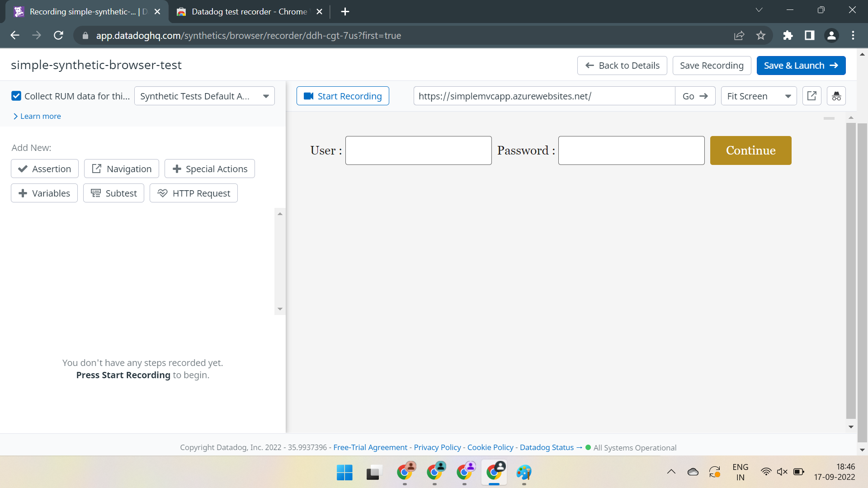868x488 pixels.
Task: Uncheck Collect RUM data checkbox
Action: click(16, 96)
